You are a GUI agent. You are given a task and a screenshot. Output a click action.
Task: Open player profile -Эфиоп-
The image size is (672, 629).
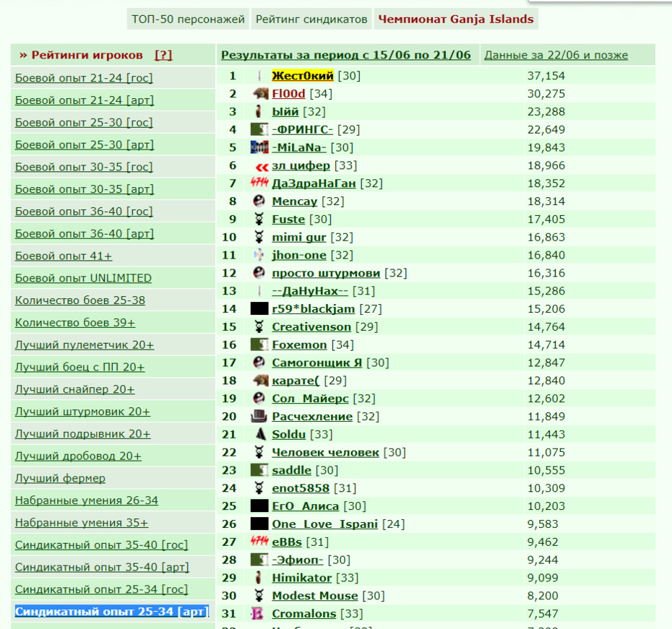pos(298,560)
